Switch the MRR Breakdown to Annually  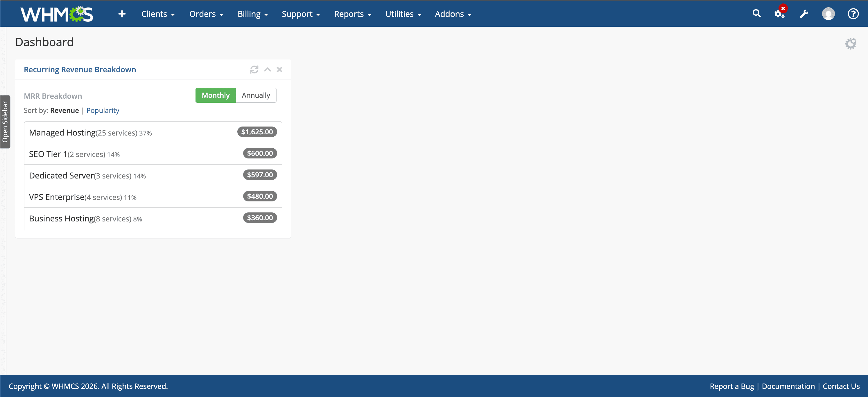coord(256,95)
